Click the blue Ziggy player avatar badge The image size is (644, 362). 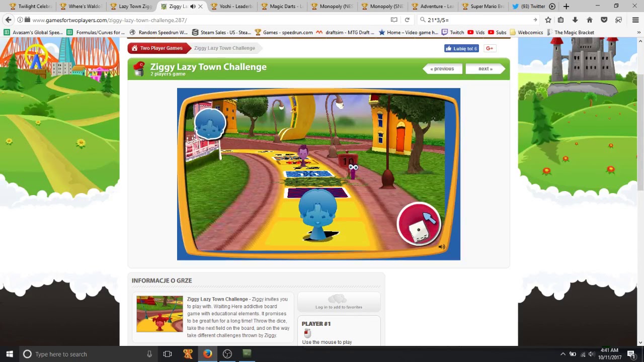[x=210, y=124]
